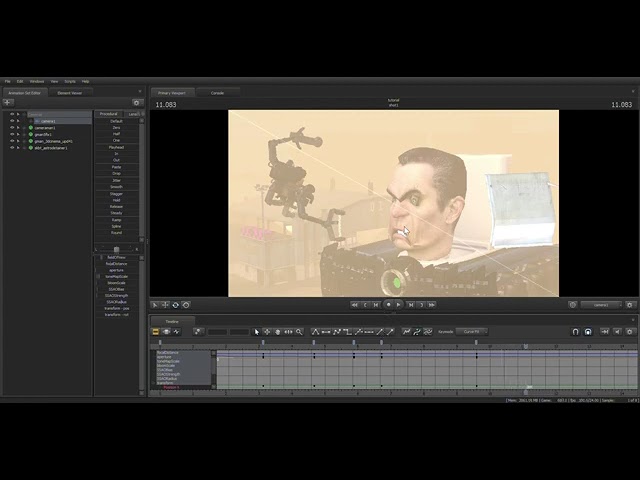This screenshot has width=640, height=480.
Task: Apply the Smooth procedural preset
Action: click(x=116, y=187)
